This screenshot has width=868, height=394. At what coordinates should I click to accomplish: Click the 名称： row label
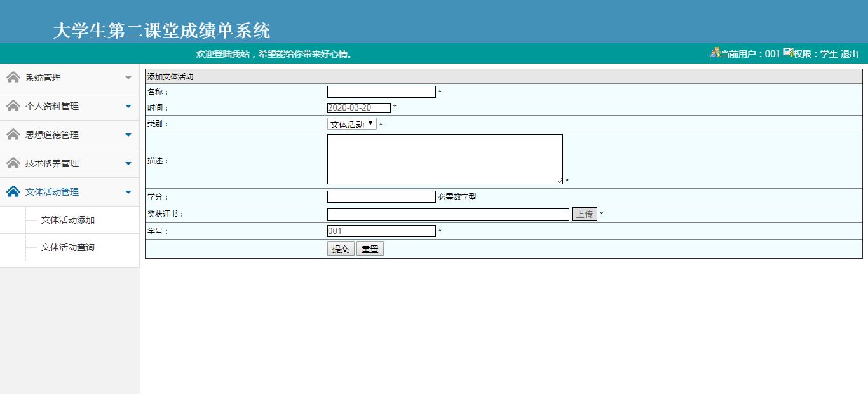158,92
